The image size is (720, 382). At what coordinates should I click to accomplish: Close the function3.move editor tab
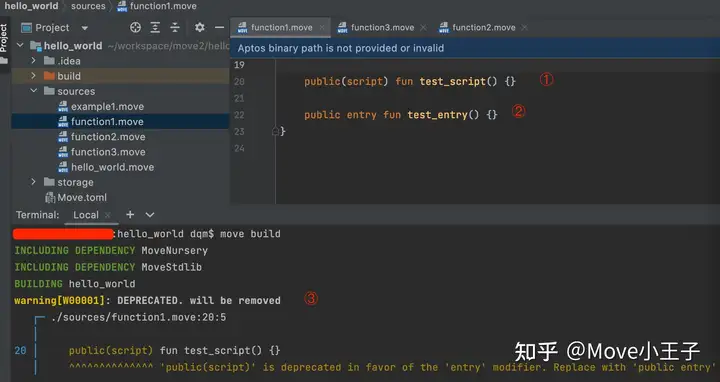pyautogui.click(x=423, y=28)
